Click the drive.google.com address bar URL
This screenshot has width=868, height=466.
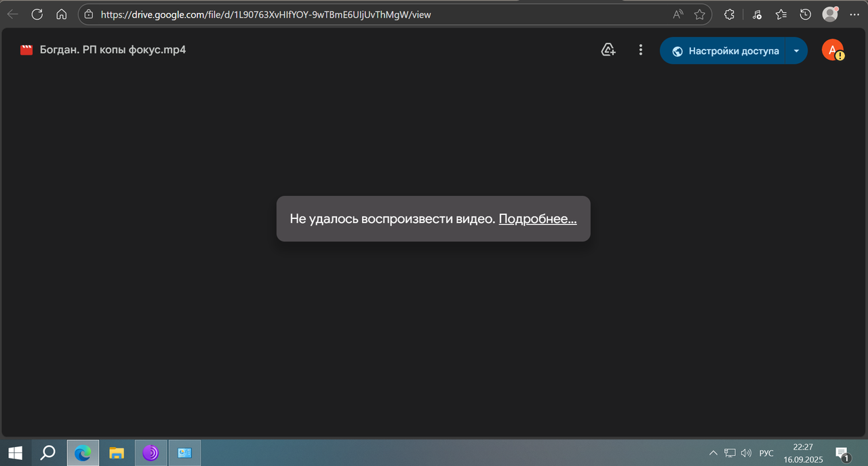[x=265, y=14]
